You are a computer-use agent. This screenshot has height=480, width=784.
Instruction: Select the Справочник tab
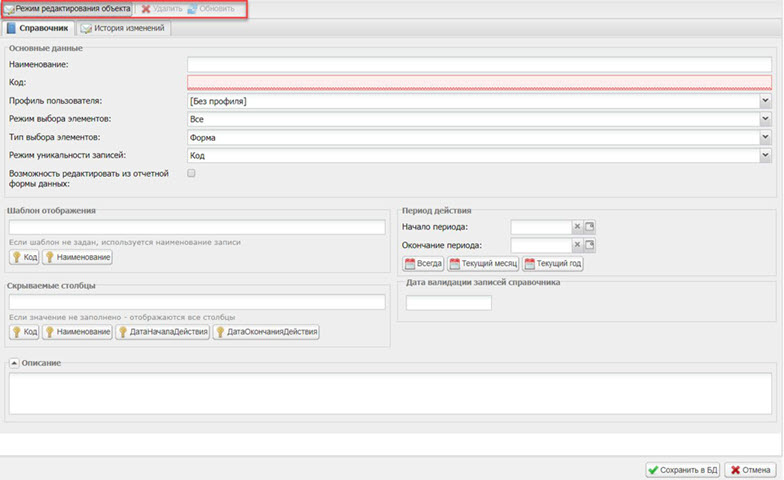coord(38,28)
